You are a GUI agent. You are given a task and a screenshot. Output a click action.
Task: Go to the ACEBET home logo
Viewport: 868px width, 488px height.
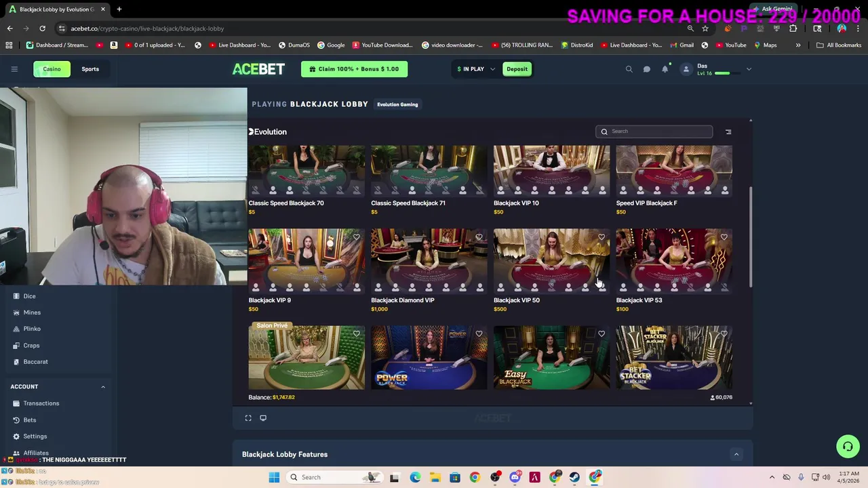coord(258,69)
